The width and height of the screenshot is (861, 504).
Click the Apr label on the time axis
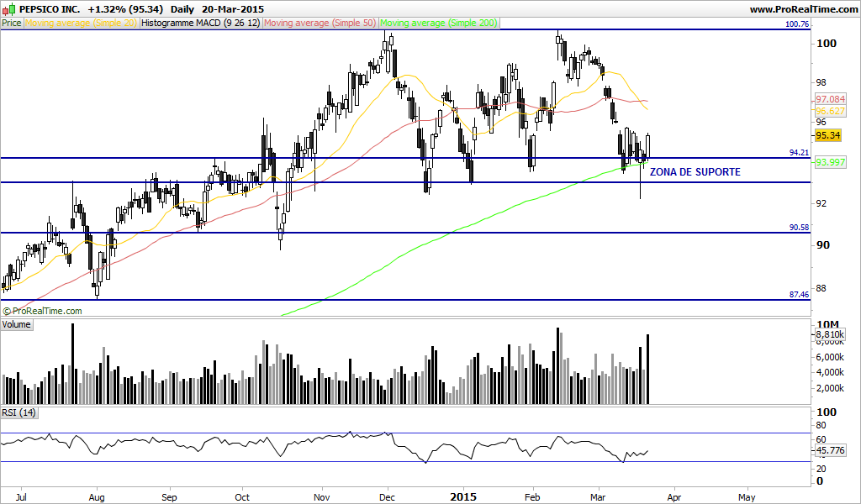[x=673, y=497]
